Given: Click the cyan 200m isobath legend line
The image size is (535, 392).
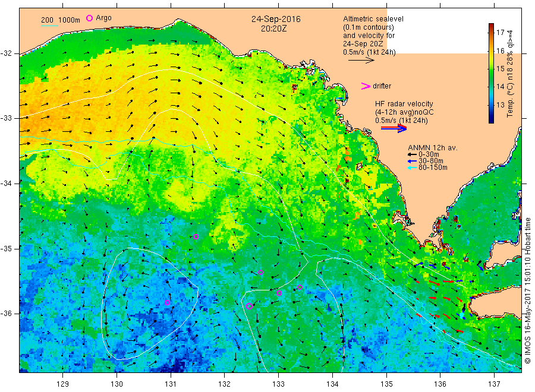Looking at the screenshot, I should [50, 25].
